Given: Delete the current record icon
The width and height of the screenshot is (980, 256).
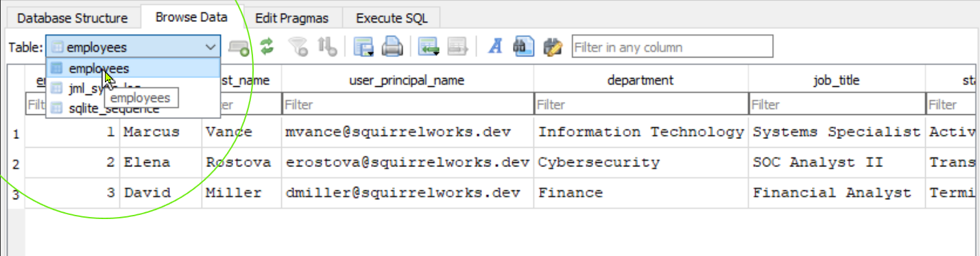Looking at the screenshot, I should tap(457, 47).
